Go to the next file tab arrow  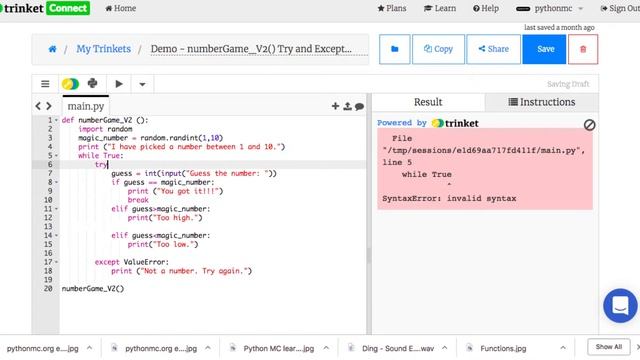(x=49, y=106)
